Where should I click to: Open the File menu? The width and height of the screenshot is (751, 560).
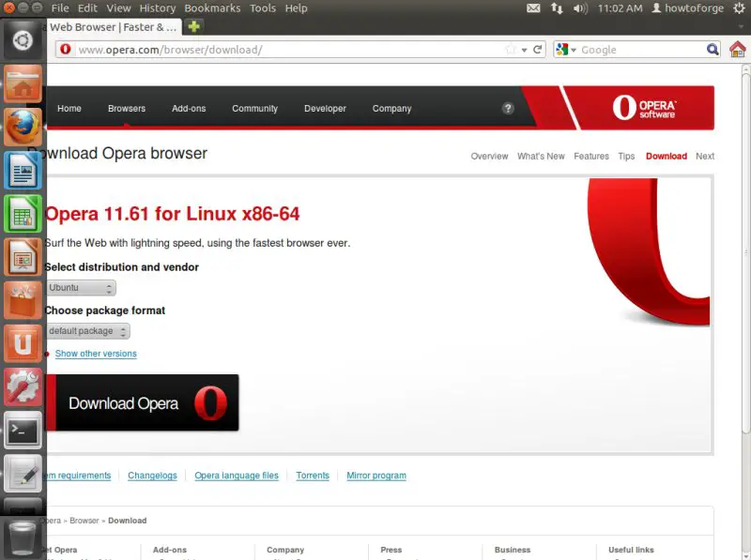60,8
